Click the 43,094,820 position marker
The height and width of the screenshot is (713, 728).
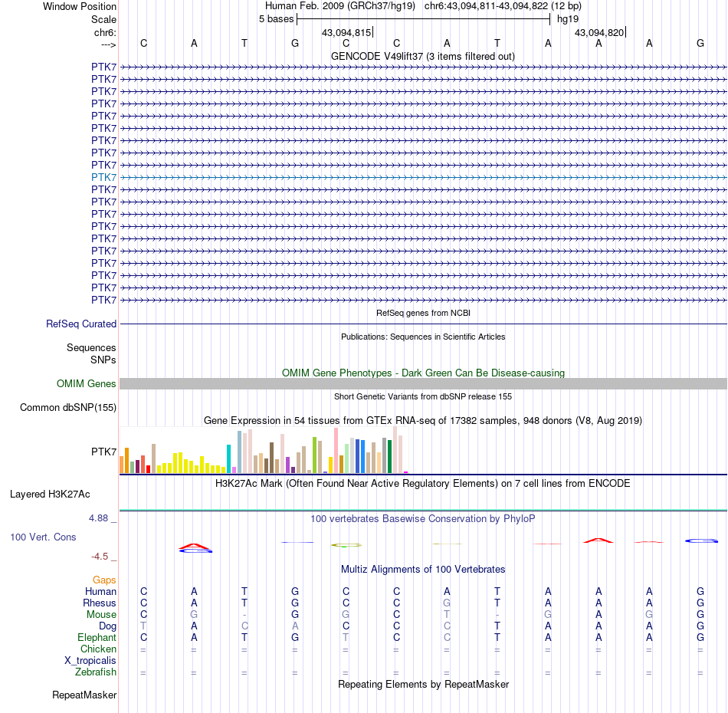click(599, 32)
